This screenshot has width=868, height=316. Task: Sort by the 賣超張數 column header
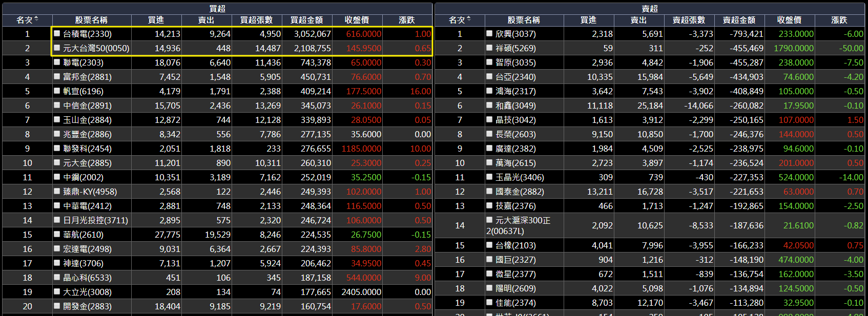(689, 19)
